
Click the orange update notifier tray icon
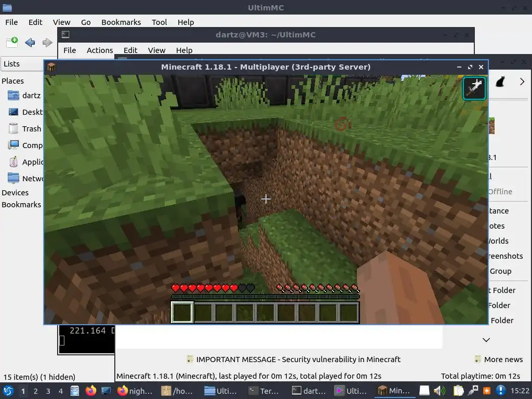pyautogui.click(x=486, y=391)
